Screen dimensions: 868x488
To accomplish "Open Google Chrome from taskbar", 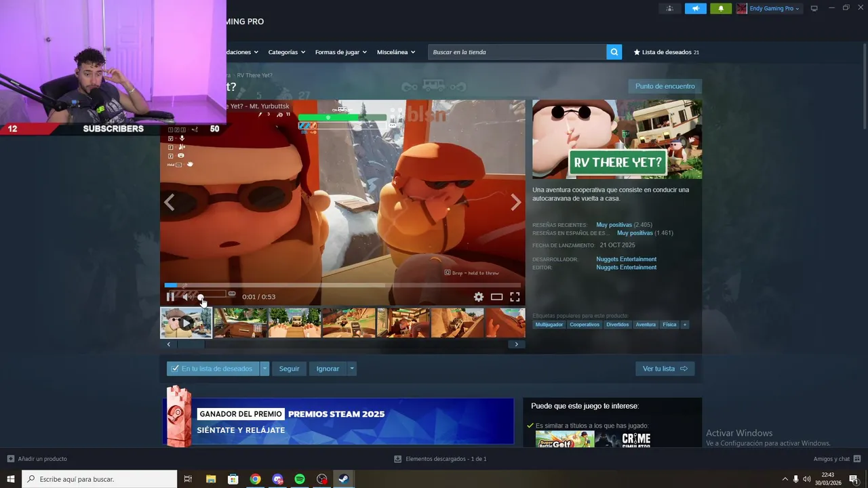I will click(x=255, y=479).
